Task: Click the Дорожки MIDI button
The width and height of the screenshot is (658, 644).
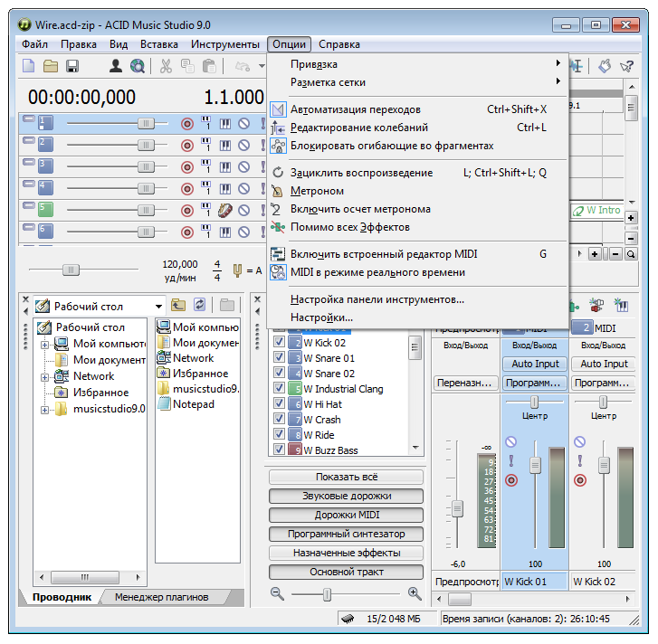Action: (347, 515)
